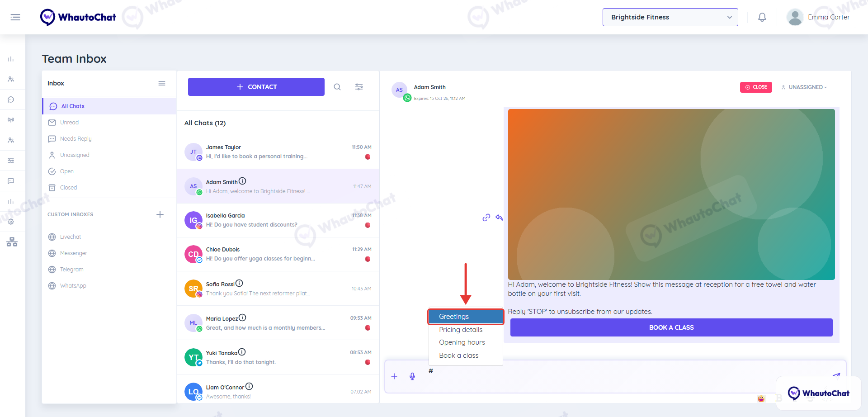
Task: Open the flow builder sidebar icon
Action: (12, 242)
